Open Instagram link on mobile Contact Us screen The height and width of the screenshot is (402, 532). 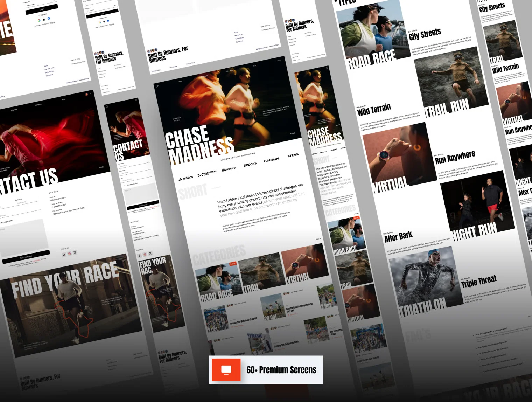pyautogui.click(x=145, y=254)
